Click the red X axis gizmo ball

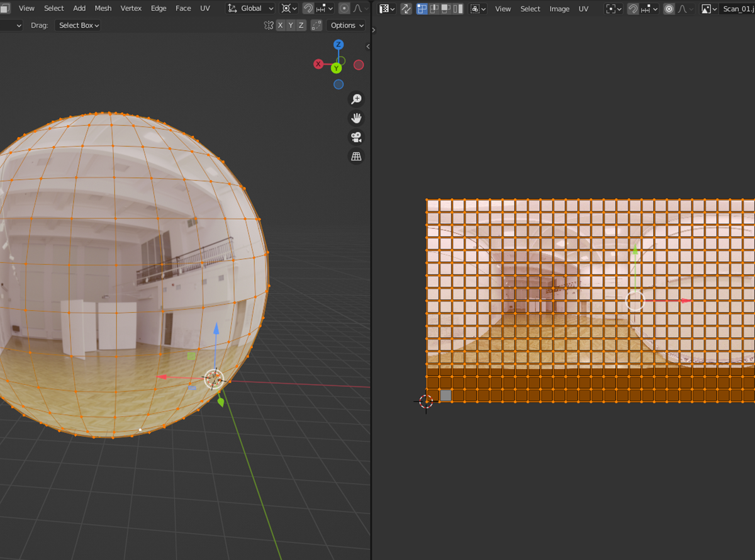click(318, 64)
